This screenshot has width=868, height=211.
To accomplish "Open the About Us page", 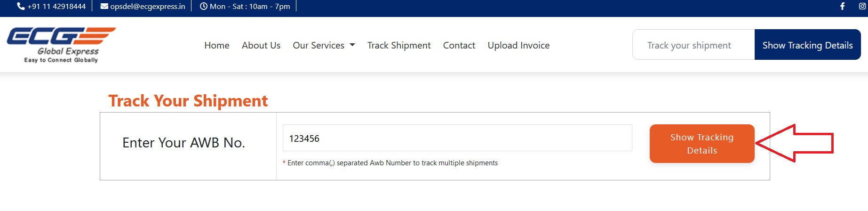I will [x=261, y=45].
